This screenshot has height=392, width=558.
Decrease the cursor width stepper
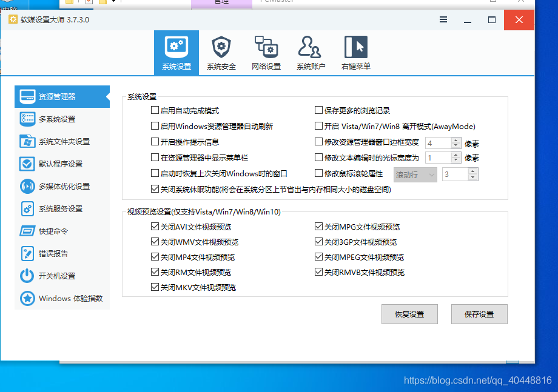(x=456, y=159)
